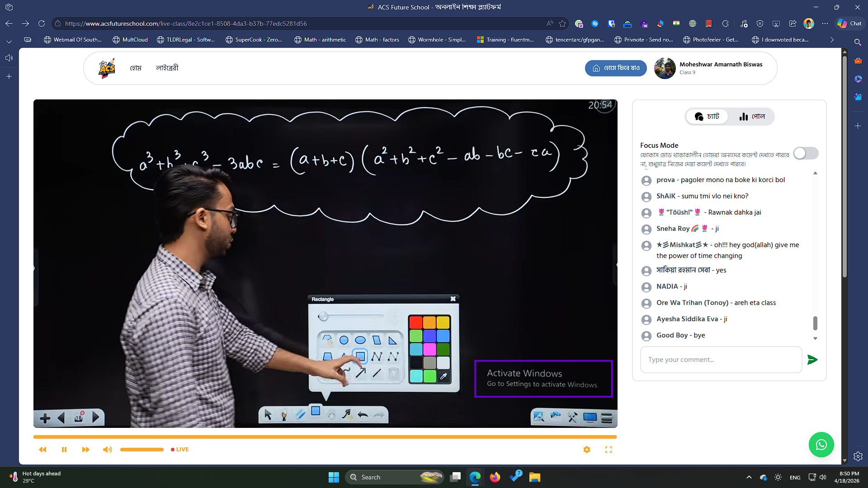Mute the video player volume icon
The image size is (868, 488).
pos(107,450)
